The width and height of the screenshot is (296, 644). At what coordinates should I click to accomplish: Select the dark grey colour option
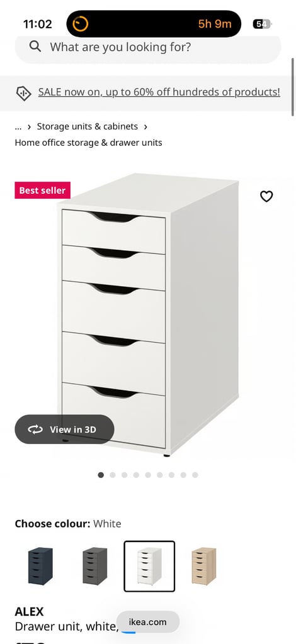point(94,566)
